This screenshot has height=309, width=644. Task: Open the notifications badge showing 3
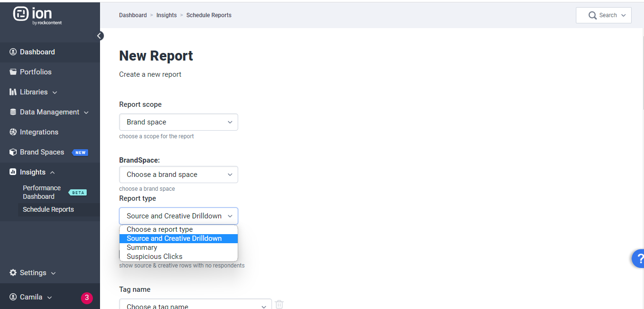coord(87,298)
